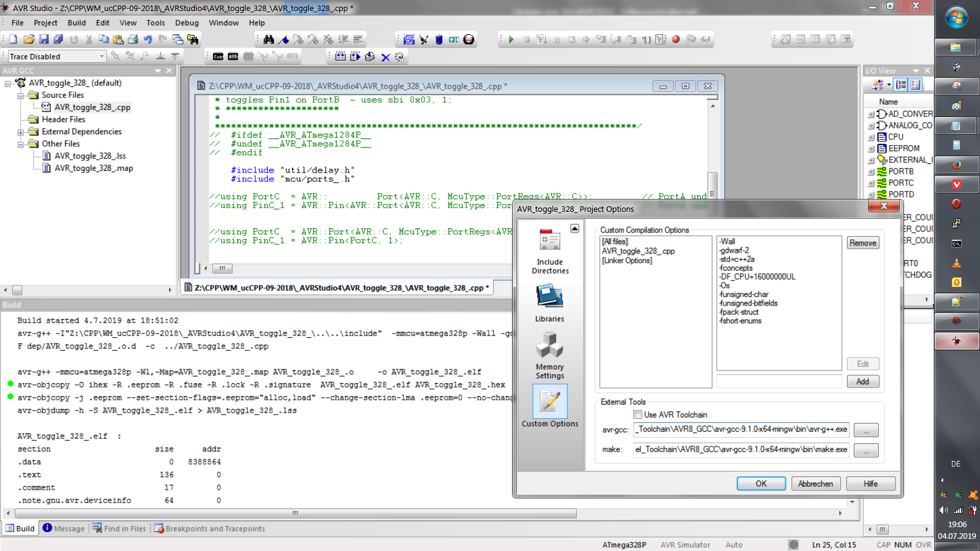Confirm the Project Options dialog with OK
This screenshot has height=551, width=980.
click(761, 484)
